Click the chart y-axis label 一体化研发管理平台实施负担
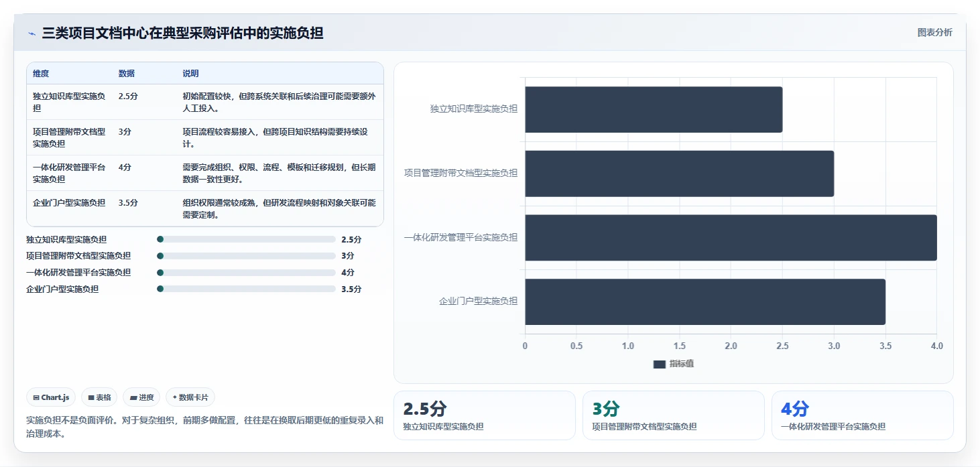 (461, 237)
